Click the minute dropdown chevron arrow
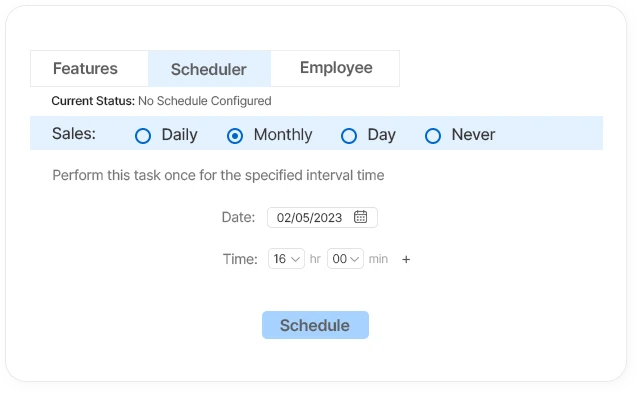Viewport: 638px width, 393px height. [x=354, y=259]
